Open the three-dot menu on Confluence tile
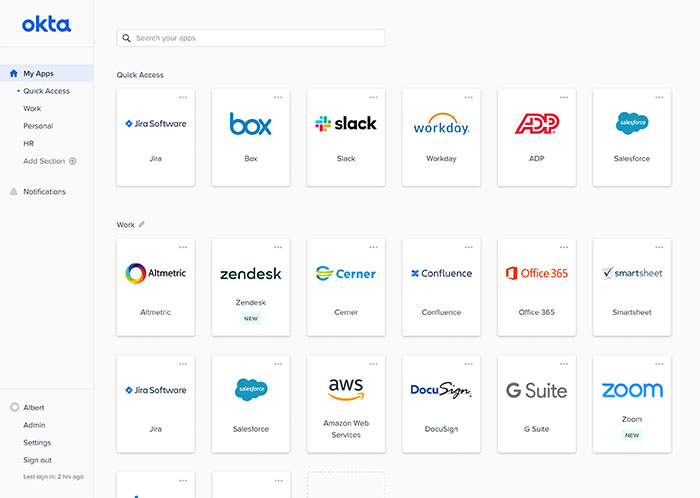Screen dimensions: 700x498 point(468,247)
